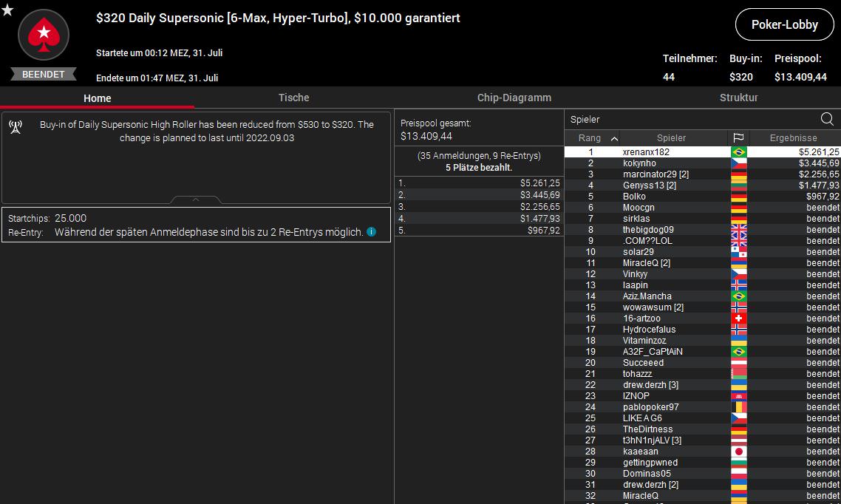Switch to the Tische tab
The width and height of the screenshot is (841, 504).
point(293,98)
